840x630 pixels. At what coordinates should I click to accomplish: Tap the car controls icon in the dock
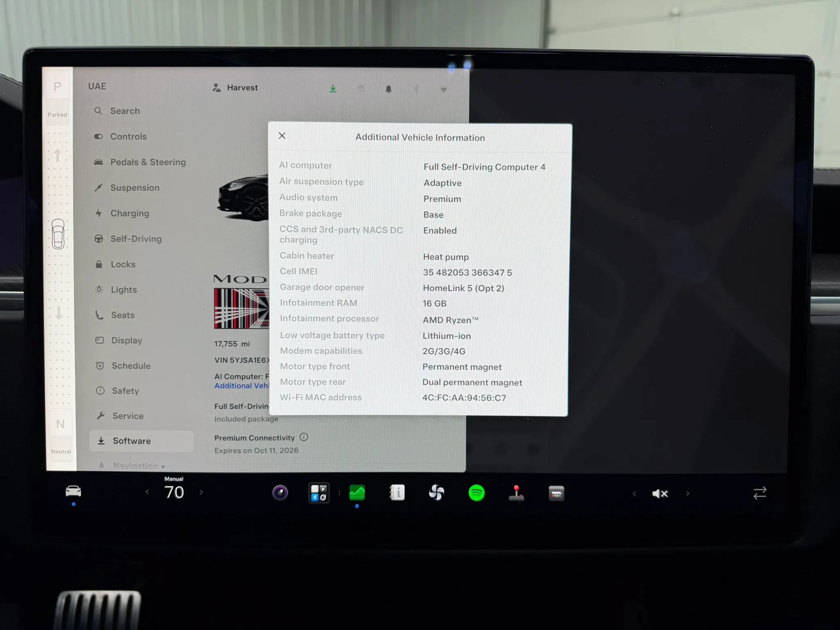73,491
